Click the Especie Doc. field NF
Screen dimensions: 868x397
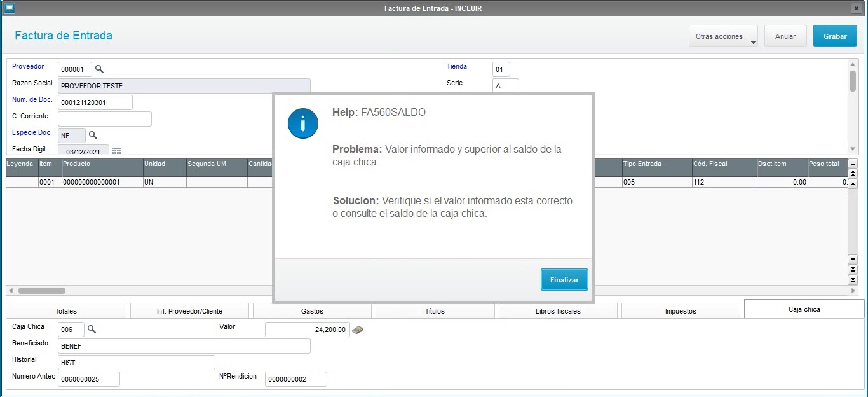click(72, 136)
